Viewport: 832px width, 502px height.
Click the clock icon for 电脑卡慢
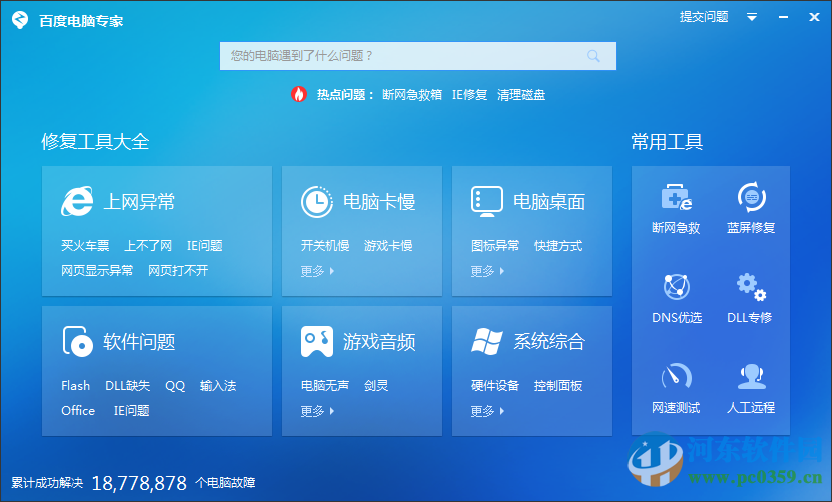coord(317,202)
